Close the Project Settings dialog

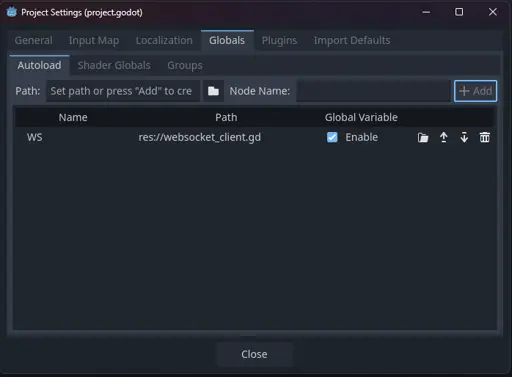(254, 354)
